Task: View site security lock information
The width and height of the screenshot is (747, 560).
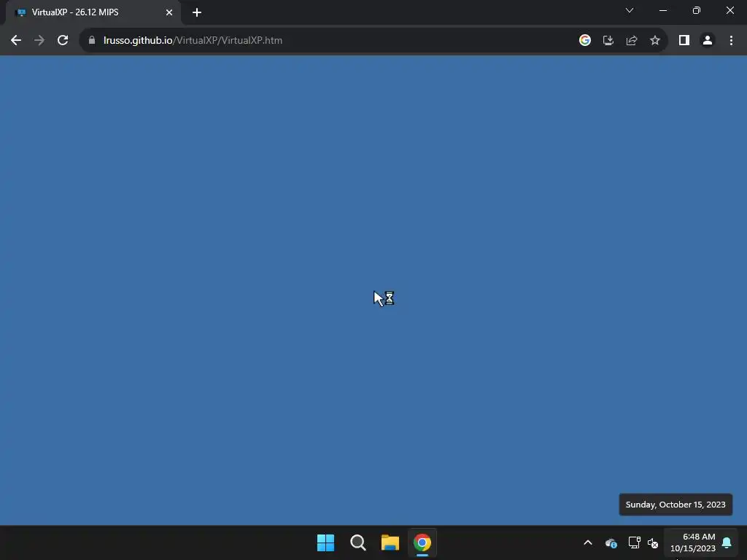Action: (x=92, y=41)
